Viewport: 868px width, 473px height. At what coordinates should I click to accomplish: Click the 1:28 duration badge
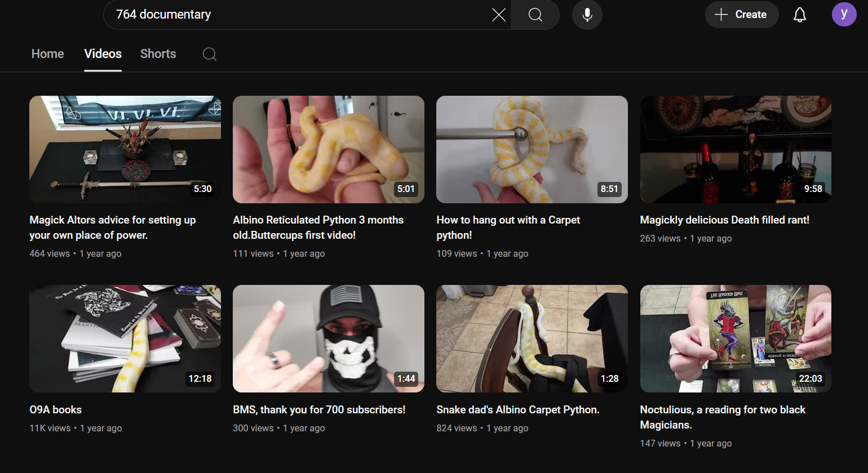click(610, 379)
